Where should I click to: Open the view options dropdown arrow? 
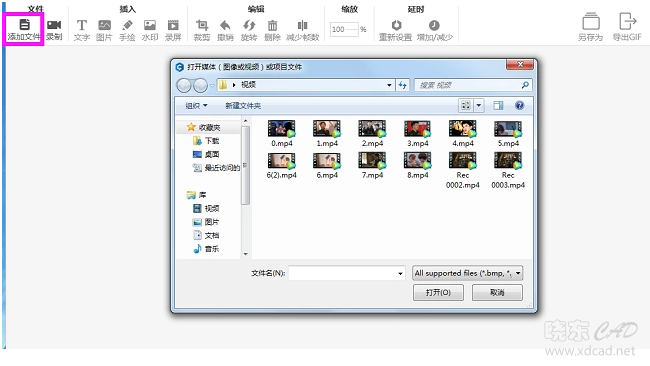(x=479, y=106)
